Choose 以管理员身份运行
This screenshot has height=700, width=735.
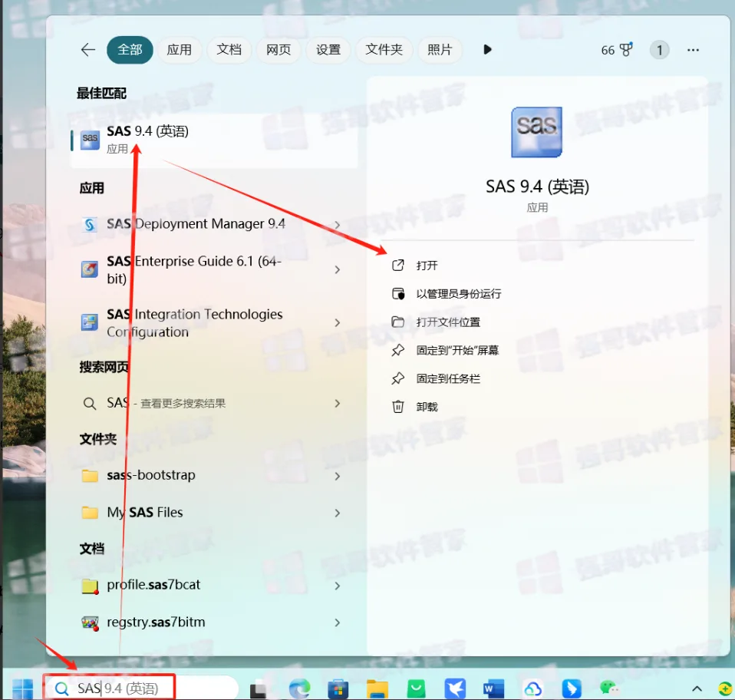click(x=459, y=294)
